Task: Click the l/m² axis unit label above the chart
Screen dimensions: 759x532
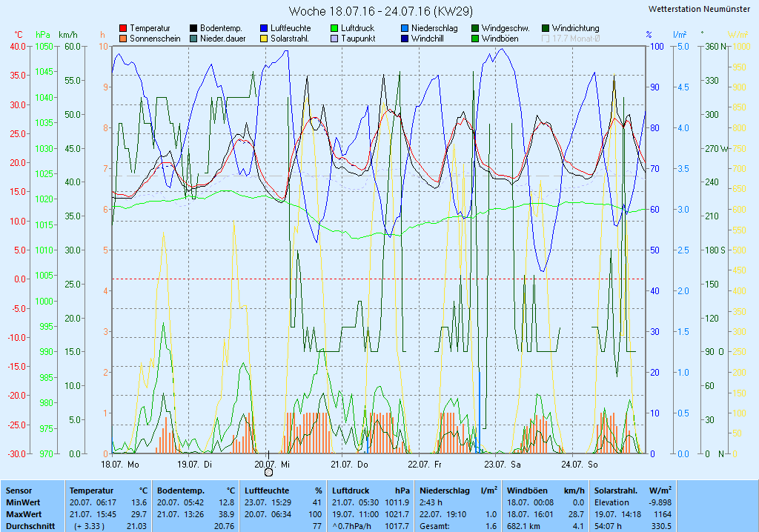Action: 680,35
